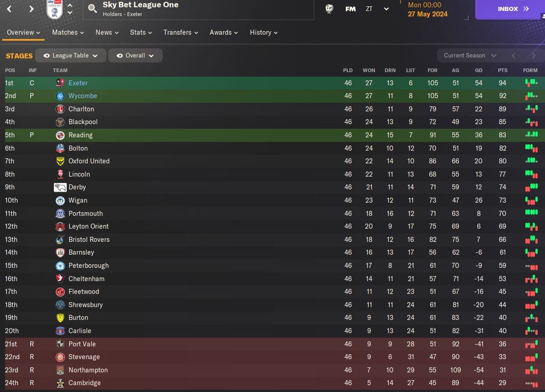Open the FM menu icon
545x392 pixels.
[350, 9]
